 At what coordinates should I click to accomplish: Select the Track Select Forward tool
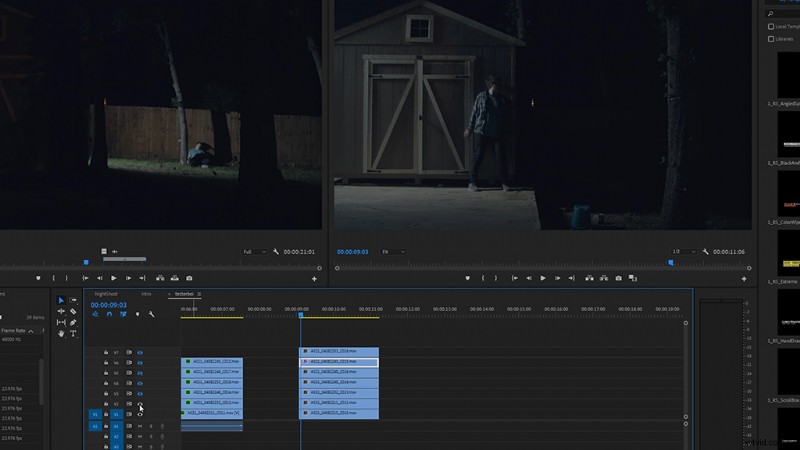73,301
